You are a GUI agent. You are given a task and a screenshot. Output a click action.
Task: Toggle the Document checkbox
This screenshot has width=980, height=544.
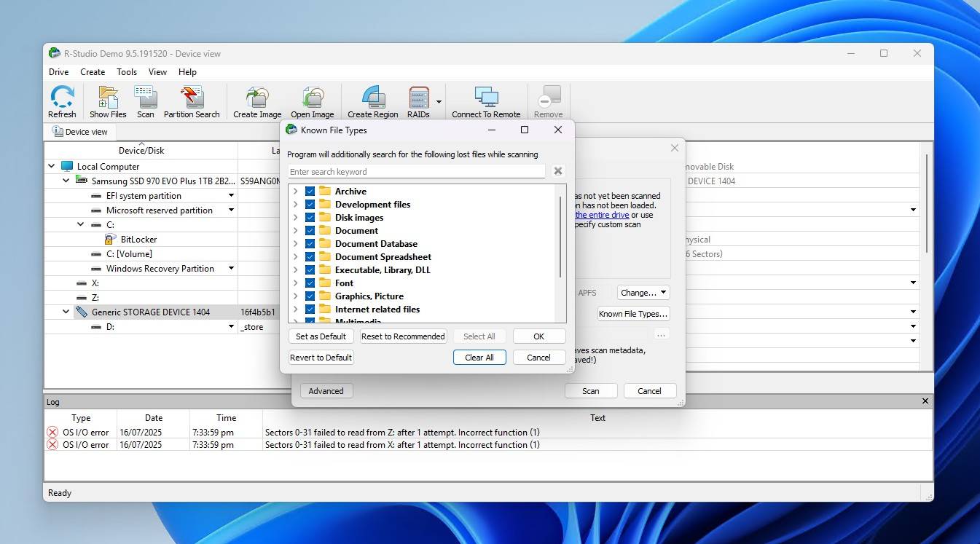coord(310,230)
